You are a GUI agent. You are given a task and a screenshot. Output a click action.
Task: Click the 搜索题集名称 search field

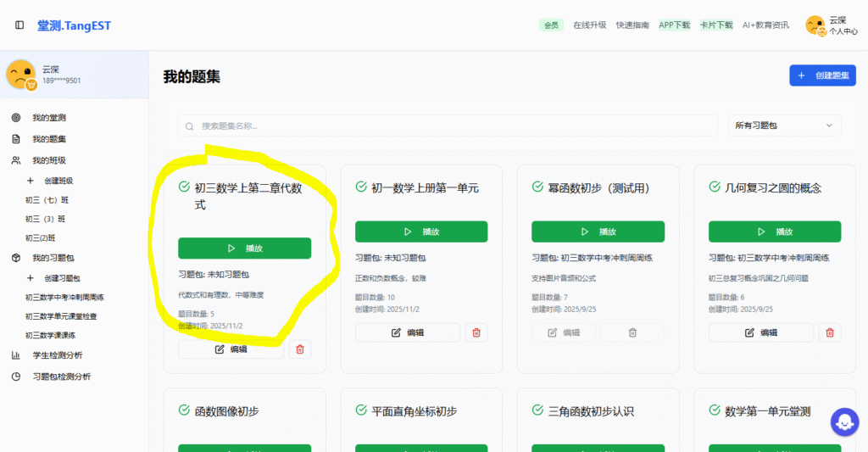pos(445,126)
